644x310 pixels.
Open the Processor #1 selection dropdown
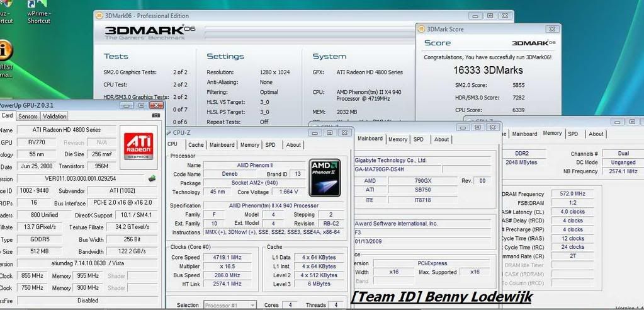click(x=230, y=306)
